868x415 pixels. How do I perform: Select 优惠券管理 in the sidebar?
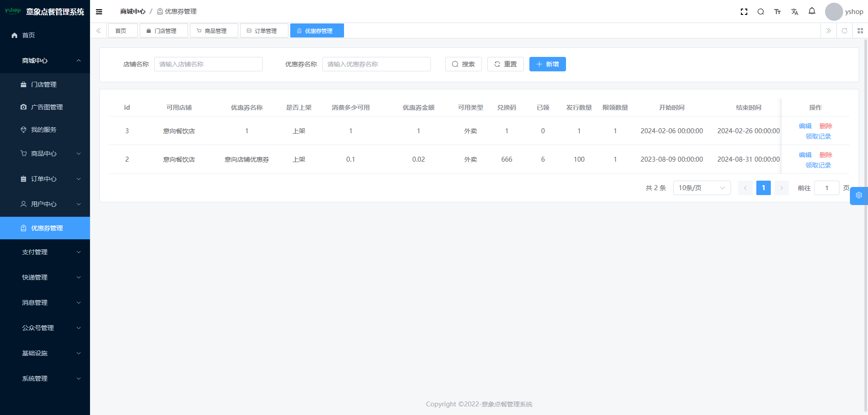[45, 228]
